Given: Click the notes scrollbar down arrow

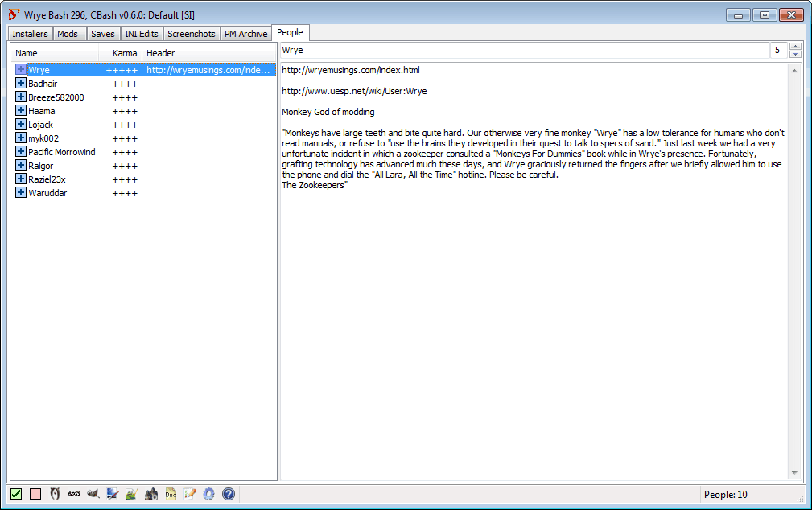Looking at the screenshot, I should 794,473.
